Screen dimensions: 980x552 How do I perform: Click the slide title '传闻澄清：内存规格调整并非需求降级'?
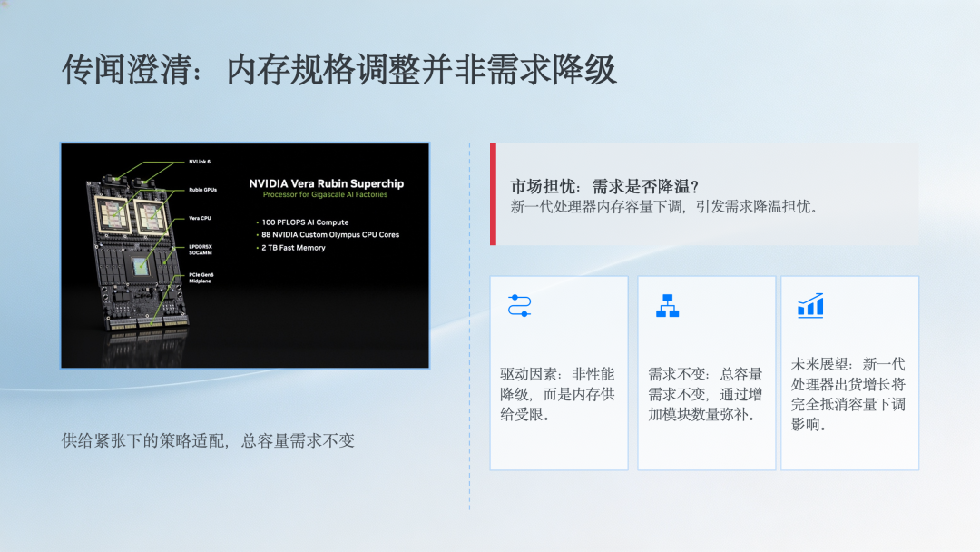pos(339,69)
